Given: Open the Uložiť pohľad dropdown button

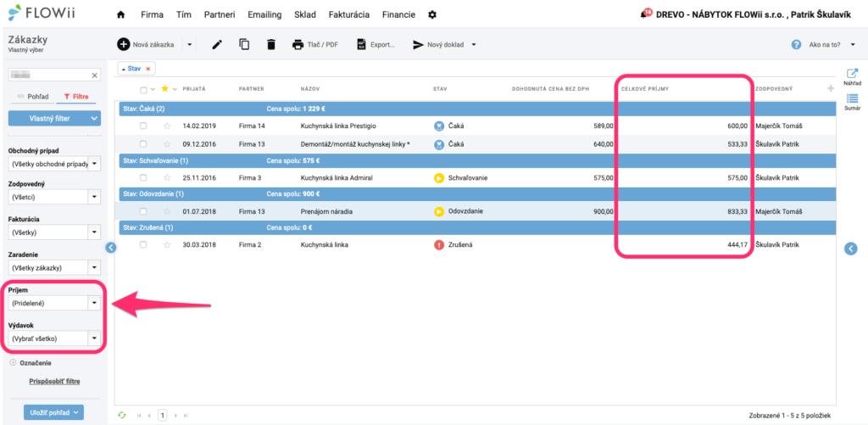Looking at the screenshot, I should pos(53,412).
